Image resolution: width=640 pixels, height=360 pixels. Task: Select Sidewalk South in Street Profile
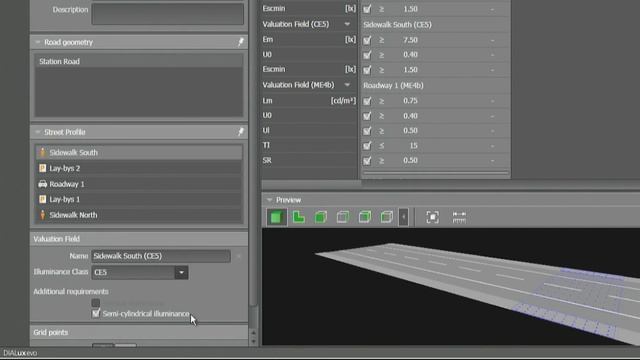(x=139, y=152)
